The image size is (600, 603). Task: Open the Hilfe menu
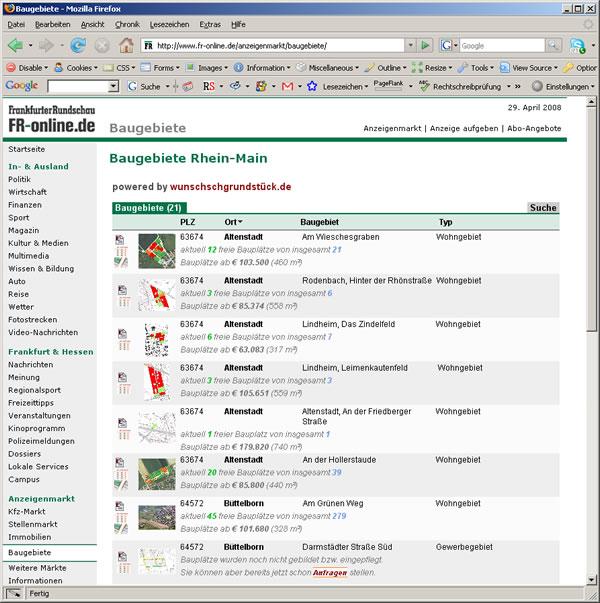pyautogui.click(x=238, y=25)
